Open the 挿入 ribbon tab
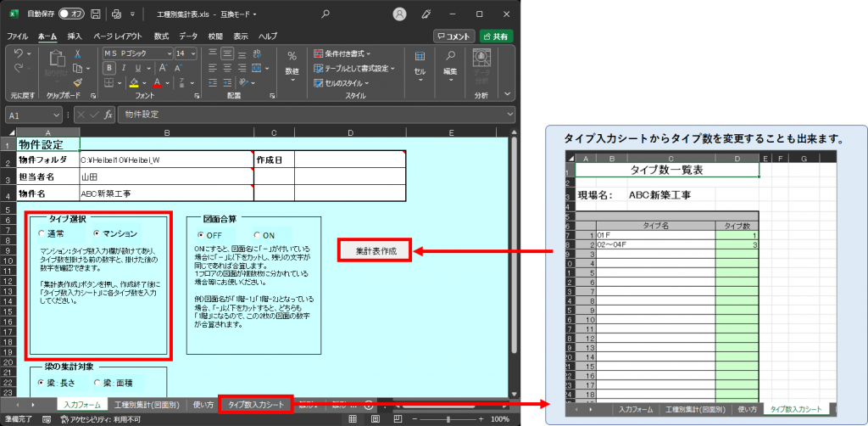 point(75,36)
